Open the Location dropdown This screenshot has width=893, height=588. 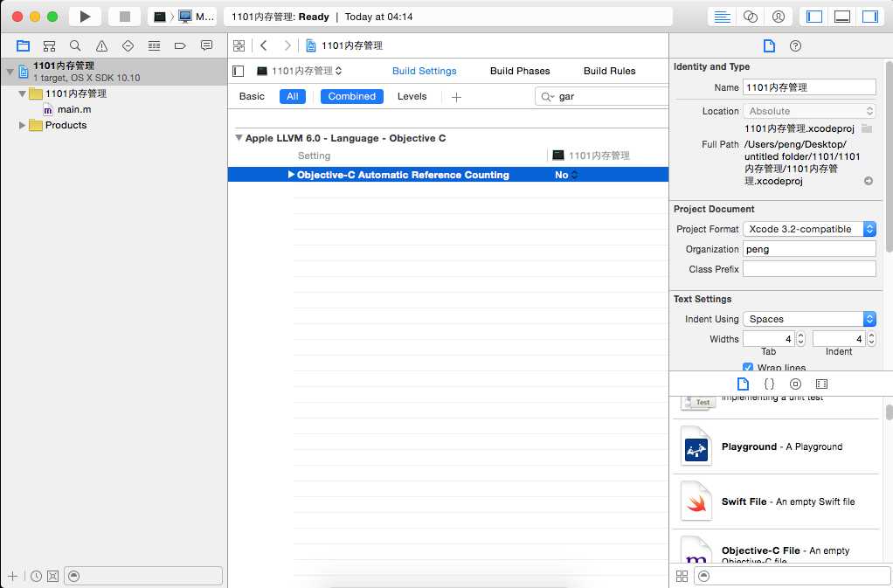tap(809, 111)
